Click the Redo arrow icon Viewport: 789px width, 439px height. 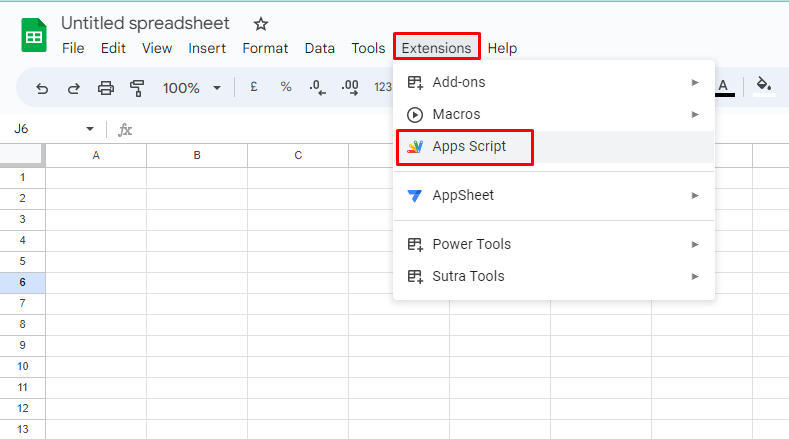[73, 89]
